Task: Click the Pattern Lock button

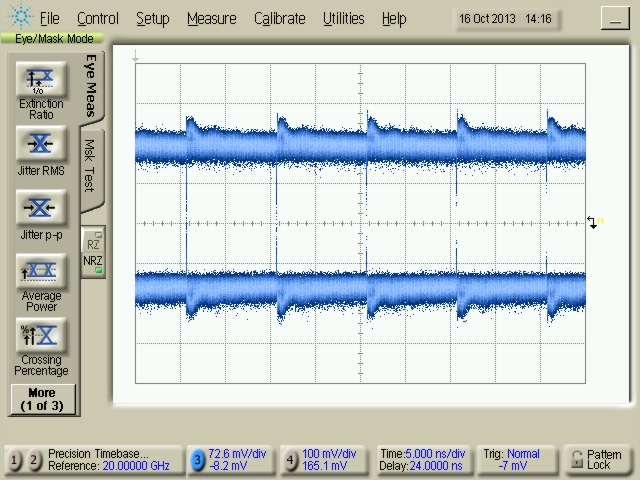Action: pyautogui.click(x=597, y=460)
